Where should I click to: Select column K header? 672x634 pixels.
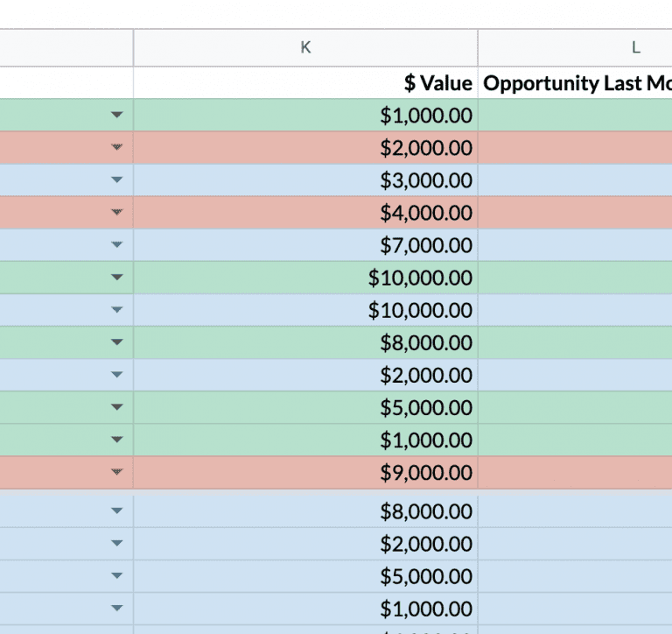[x=305, y=47]
